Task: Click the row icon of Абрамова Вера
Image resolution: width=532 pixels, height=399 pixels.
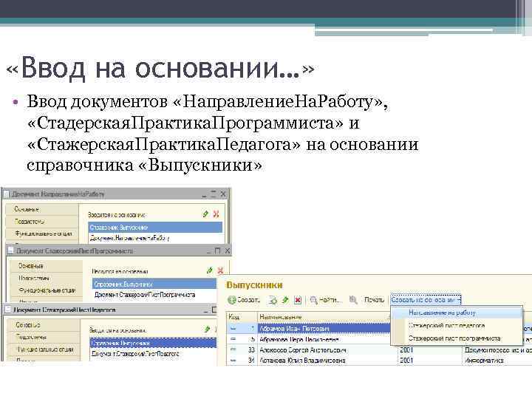Action: point(233,339)
